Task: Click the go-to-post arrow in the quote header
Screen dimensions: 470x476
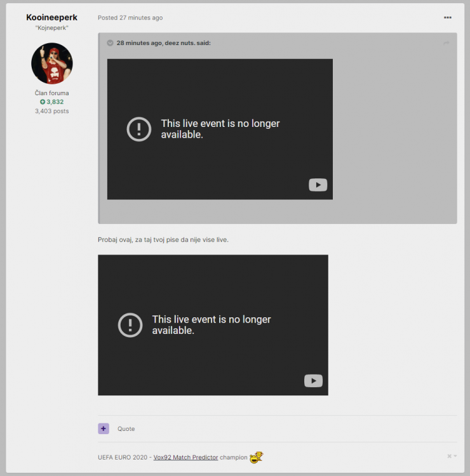Action: click(446, 43)
